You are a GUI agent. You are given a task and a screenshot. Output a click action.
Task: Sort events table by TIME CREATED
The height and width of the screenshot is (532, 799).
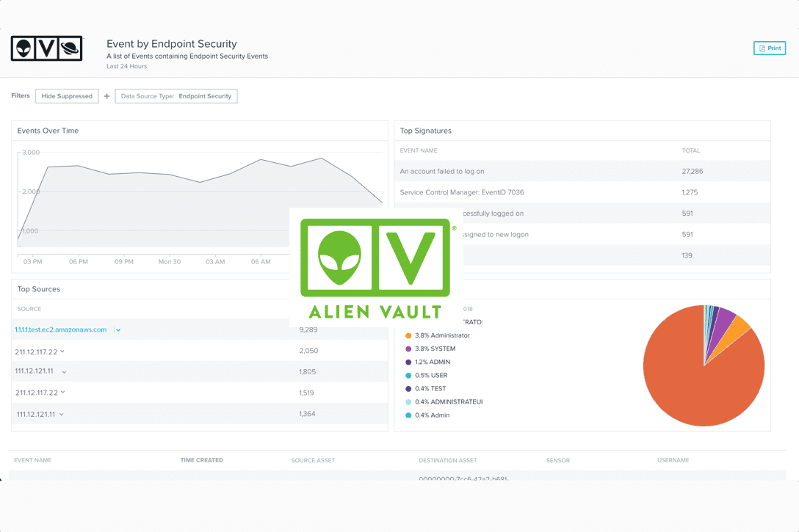(x=202, y=460)
